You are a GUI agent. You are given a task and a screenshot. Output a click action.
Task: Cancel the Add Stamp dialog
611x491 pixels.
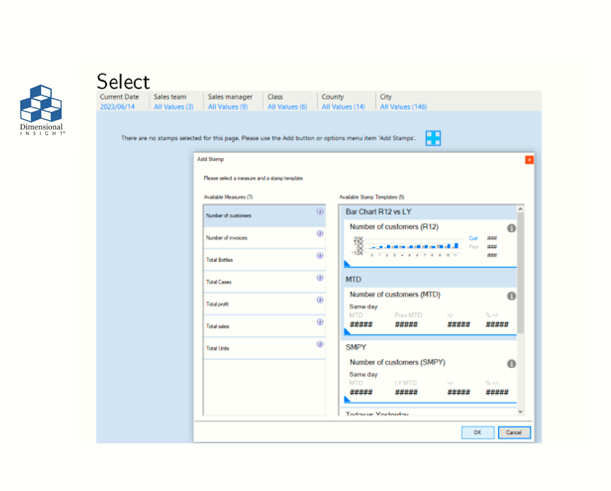click(x=513, y=433)
